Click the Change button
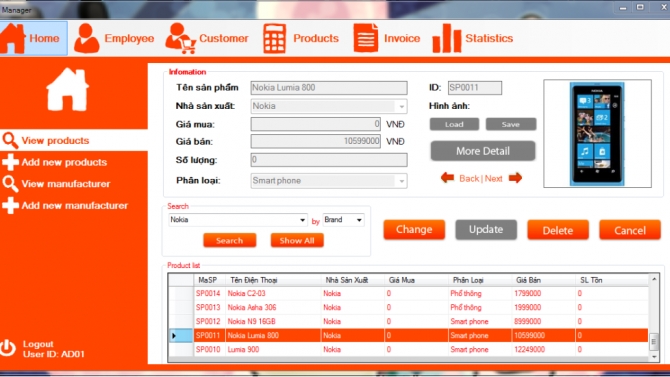The height and width of the screenshot is (377, 670). pyautogui.click(x=414, y=230)
